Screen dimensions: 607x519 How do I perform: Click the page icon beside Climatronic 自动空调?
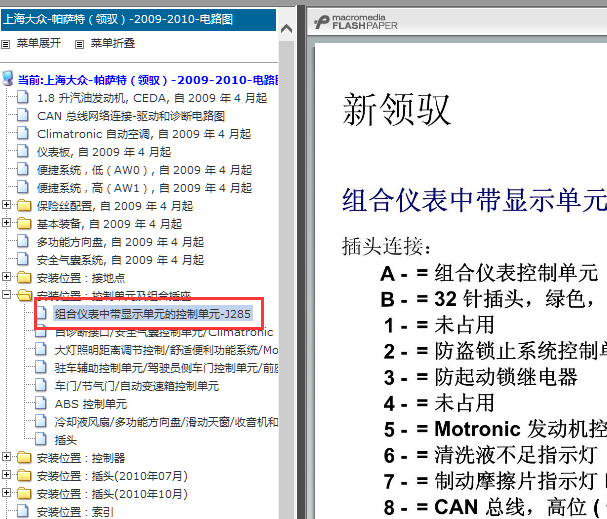pos(23,133)
